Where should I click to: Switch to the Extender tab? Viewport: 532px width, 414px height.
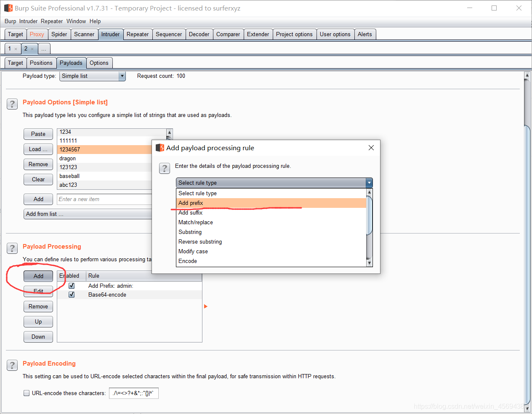[258, 34]
